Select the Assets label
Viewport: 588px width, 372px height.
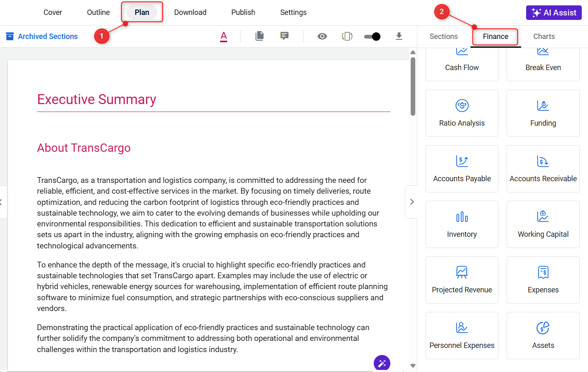point(543,345)
